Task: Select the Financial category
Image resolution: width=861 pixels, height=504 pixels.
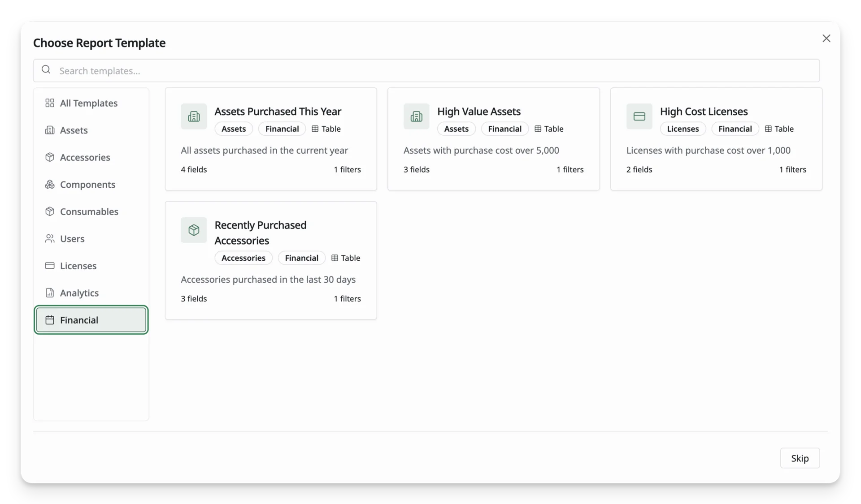Action: (x=91, y=320)
